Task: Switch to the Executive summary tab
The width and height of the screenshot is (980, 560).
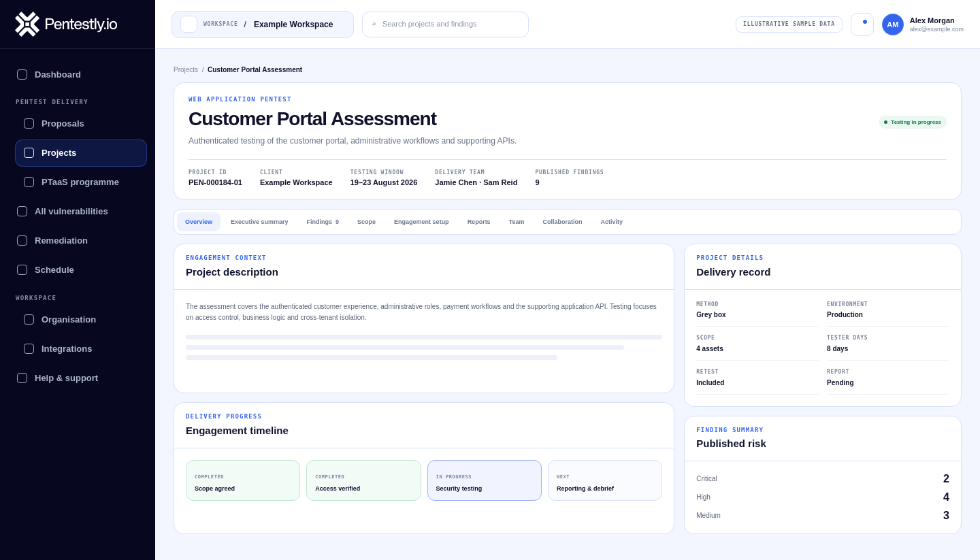Action: [x=259, y=222]
